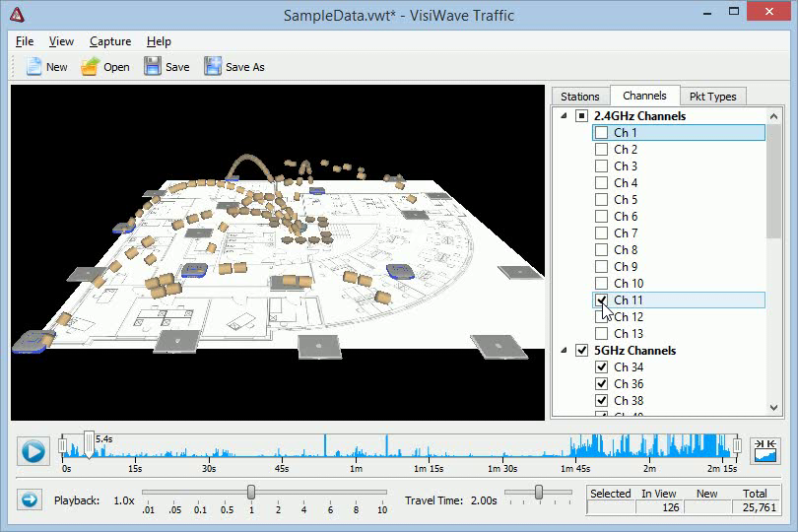Screen dimensions: 798x532
Task: Click the blue arrow step button beside Playback
Action: (29, 499)
